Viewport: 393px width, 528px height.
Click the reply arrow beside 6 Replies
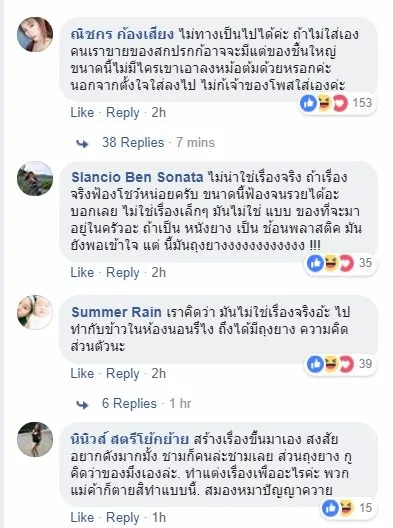point(82,404)
